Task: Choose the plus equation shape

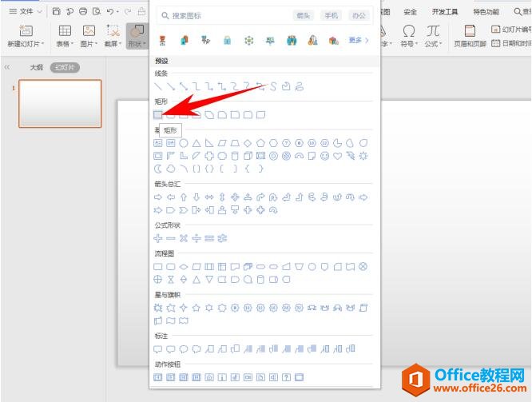Action: click(x=158, y=238)
